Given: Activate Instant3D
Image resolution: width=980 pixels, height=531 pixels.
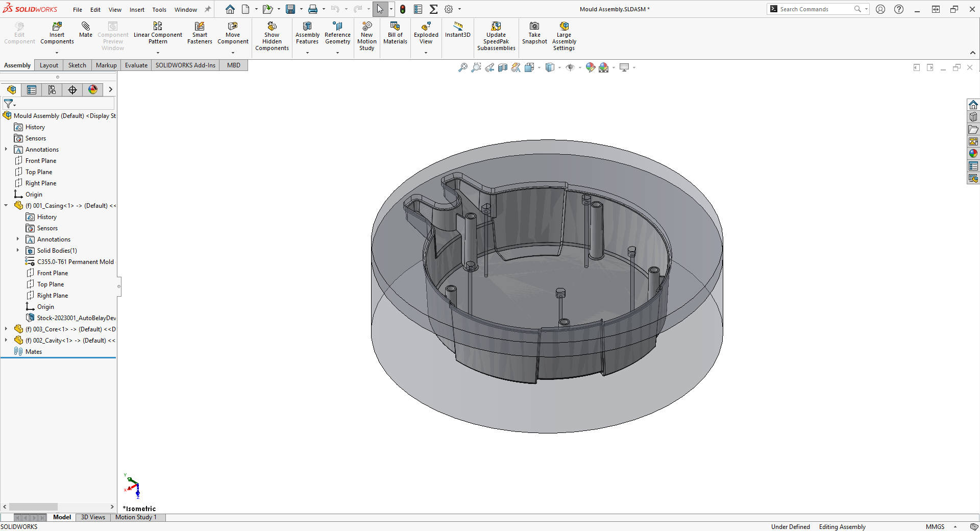Looking at the screenshot, I should click(x=457, y=31).
